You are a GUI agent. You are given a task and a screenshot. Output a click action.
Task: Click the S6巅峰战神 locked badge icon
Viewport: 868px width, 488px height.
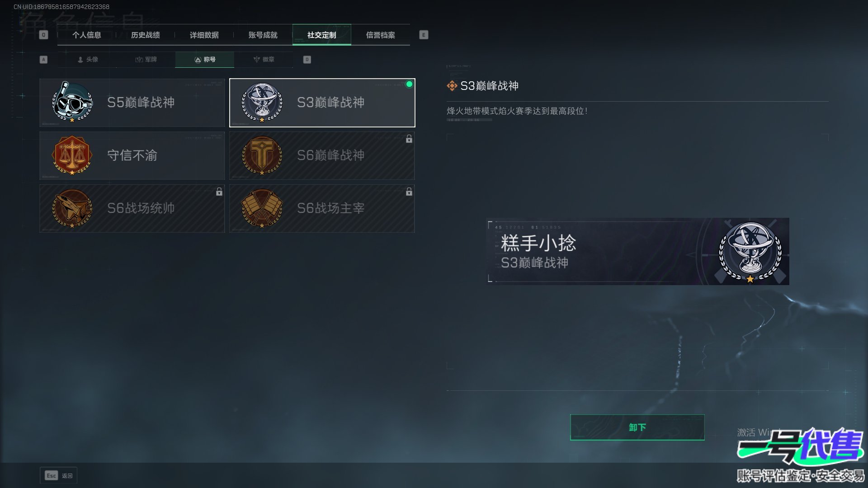tap(262, 155)
